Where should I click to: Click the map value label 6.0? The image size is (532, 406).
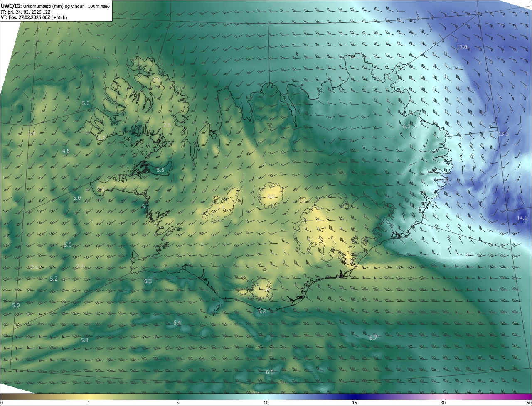pyautogui.click(x=406, y=127)
